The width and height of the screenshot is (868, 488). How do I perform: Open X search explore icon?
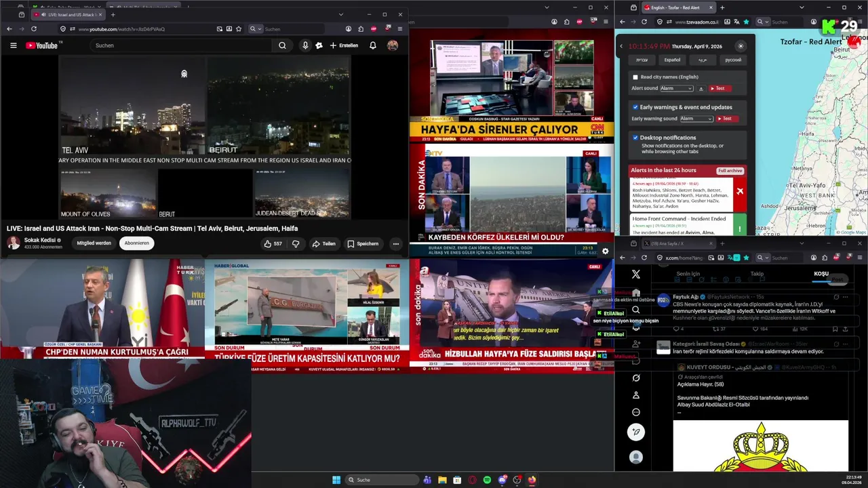coord(635,310)
